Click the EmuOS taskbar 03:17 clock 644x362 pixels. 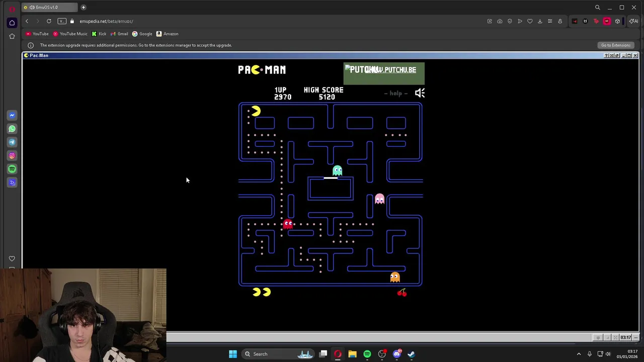click(x=625, y=337)
